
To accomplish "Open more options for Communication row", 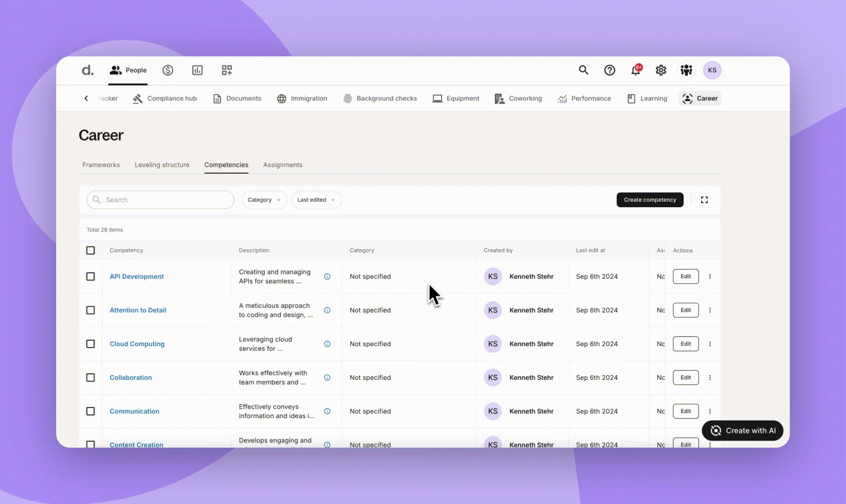I will click(x=710, y=411).
